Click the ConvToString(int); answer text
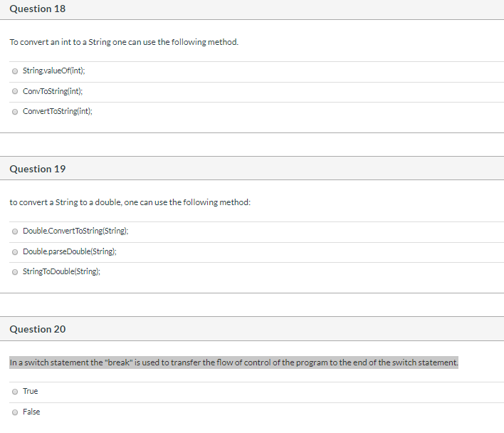The image size is (504, 433). (x=53, y=91)
